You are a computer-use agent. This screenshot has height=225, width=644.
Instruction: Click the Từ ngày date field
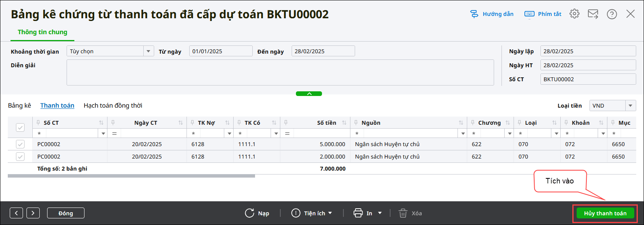click(x=221, y=51)
